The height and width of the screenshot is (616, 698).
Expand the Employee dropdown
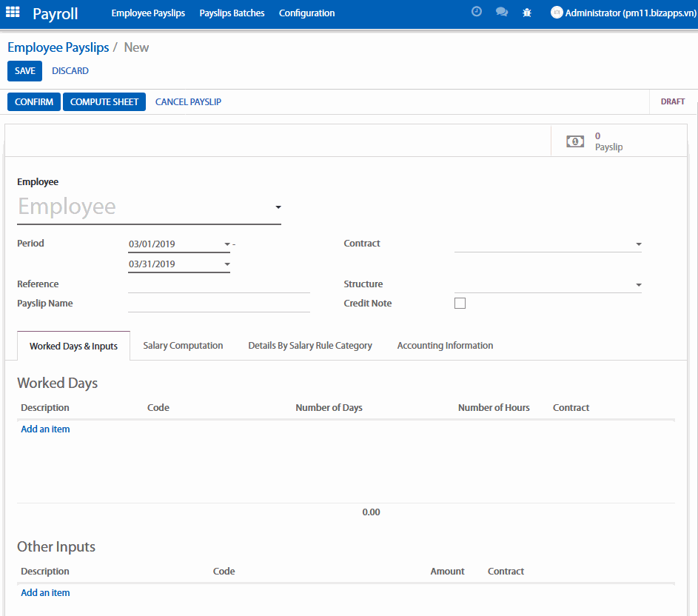coord(278,207)
